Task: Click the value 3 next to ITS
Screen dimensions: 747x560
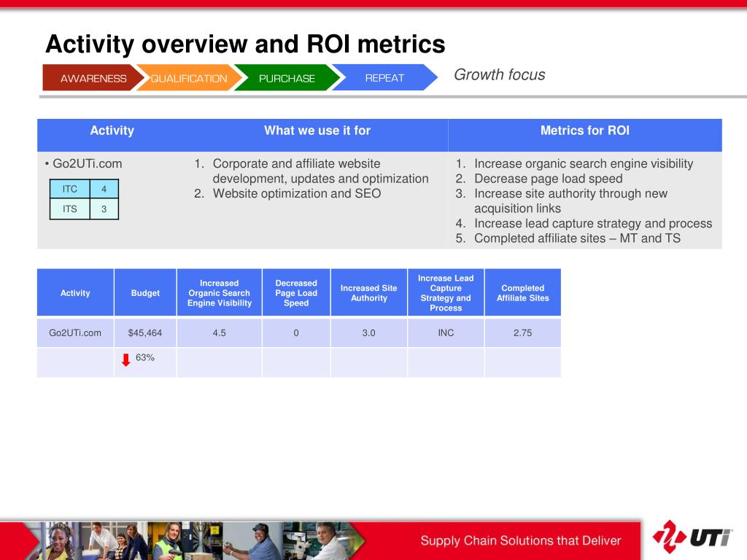Action: click(x=104, y=209)
